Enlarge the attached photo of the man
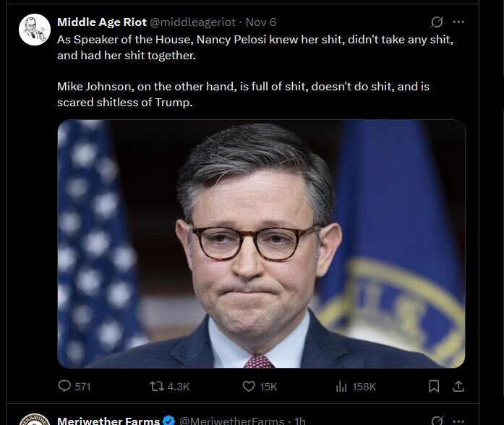This screenshot has width=504, height=425. (261, 244)
